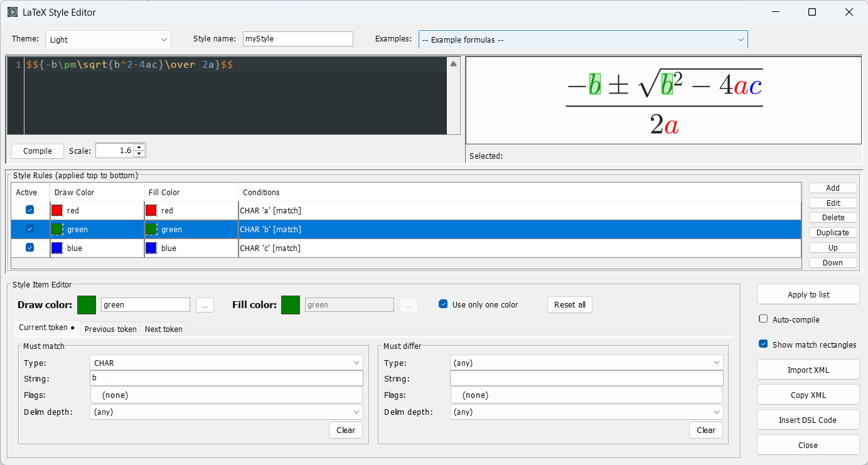Click the LaTeX Style Editor app icon
The width and height of the screenshot is (868, 465).
click(12, 12)
